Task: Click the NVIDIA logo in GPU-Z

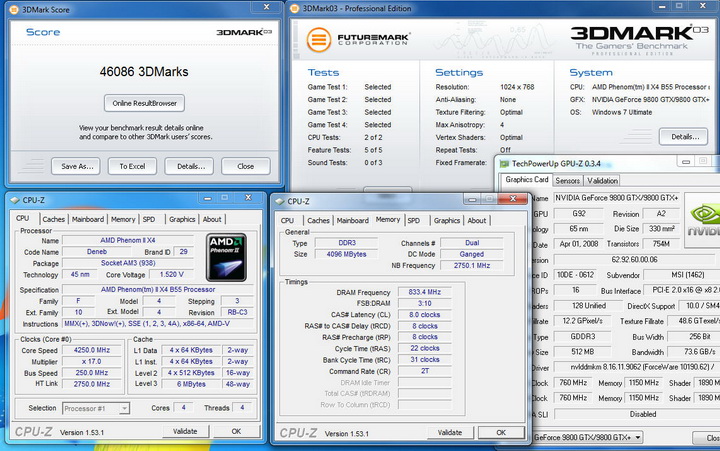Action: pos(703,220)
